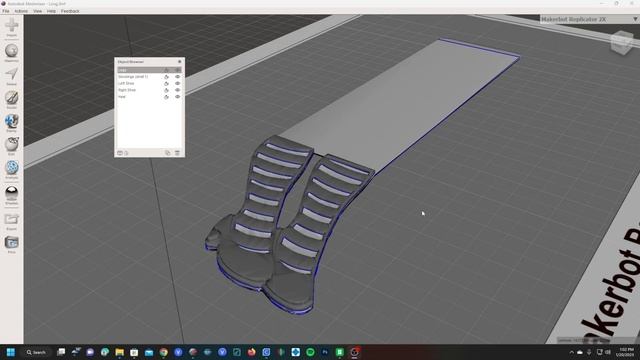Toggle pickable hand icon of highlighted first object
The image size is (640, 360).
tap(166, 70)
